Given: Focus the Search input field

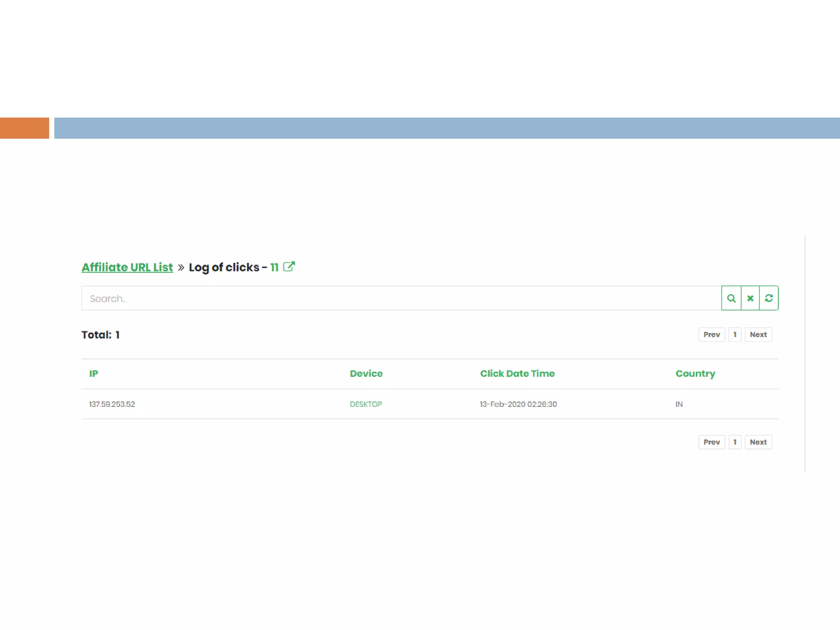Looking at the screenshot, I should click(x=401, y=298).
